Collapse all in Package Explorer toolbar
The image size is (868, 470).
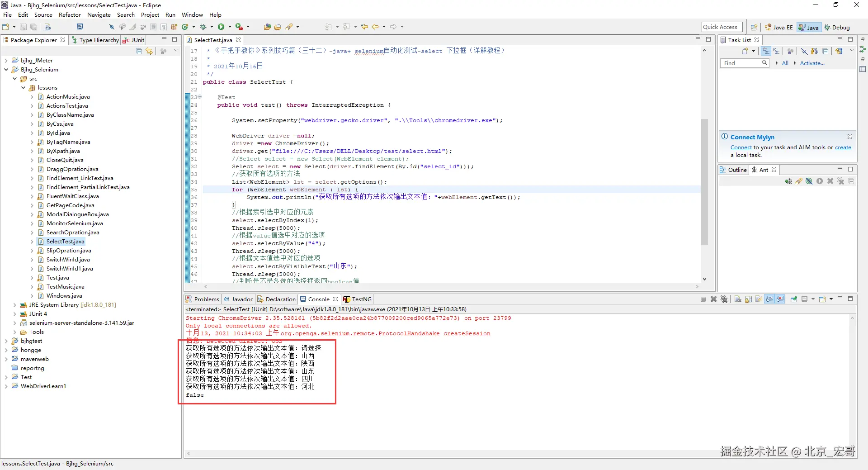pyautogui.click(x=139, y=51)
